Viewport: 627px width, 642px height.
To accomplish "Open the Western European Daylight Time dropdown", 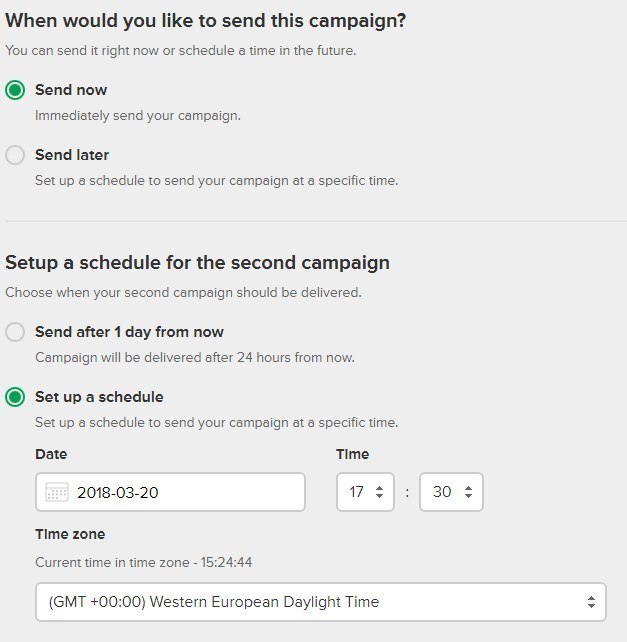I will (321, 602).
